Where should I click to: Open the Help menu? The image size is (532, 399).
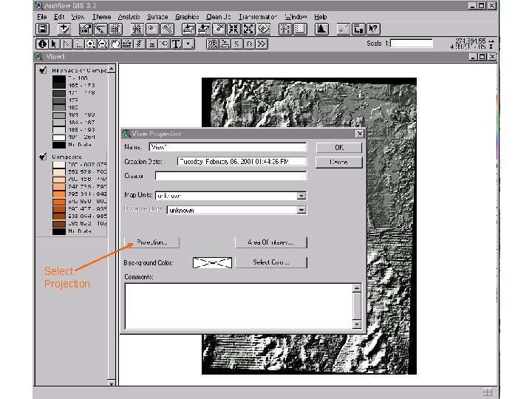point(320,16)
